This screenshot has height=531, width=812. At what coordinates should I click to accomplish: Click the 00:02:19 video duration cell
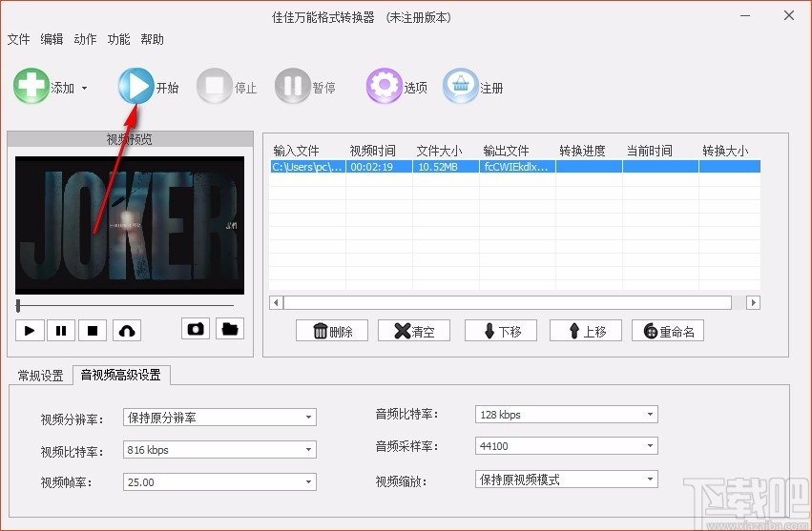pos(379,167)
